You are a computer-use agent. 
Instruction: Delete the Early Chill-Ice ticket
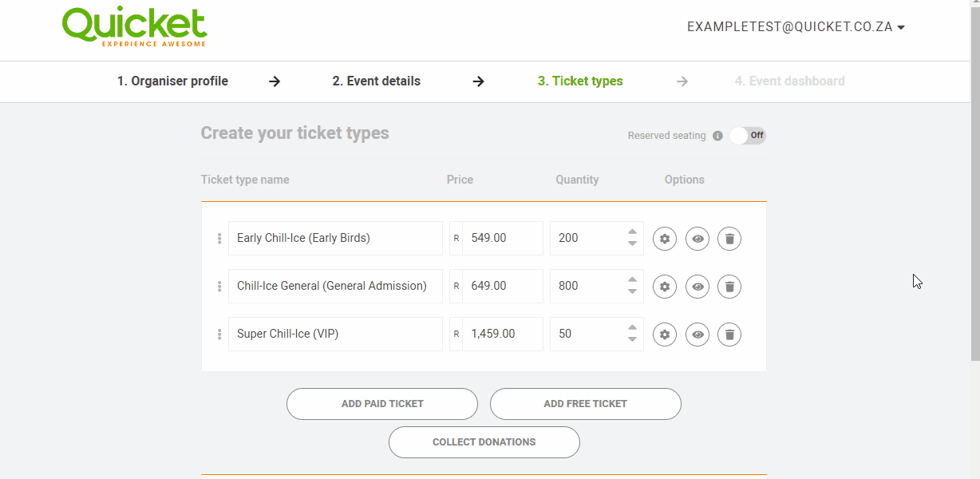click(729, 238)
